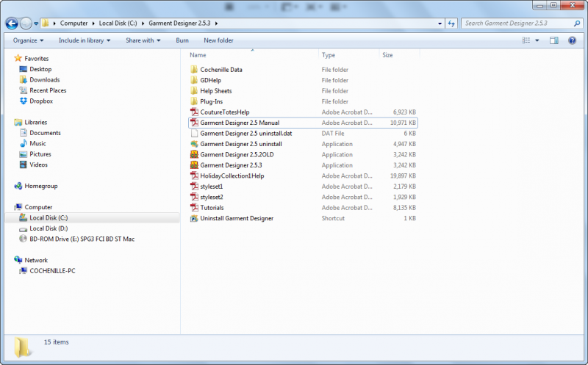Select the Cochenille Data folder icon
The height and width of the screenshot is (365, 588).
[194, 69]
